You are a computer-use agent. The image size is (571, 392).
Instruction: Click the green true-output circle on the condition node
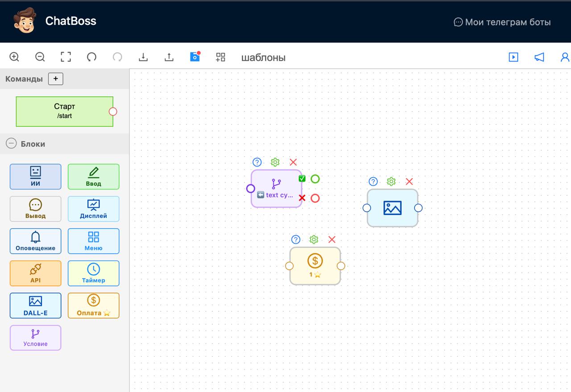[x=315, y=179]
